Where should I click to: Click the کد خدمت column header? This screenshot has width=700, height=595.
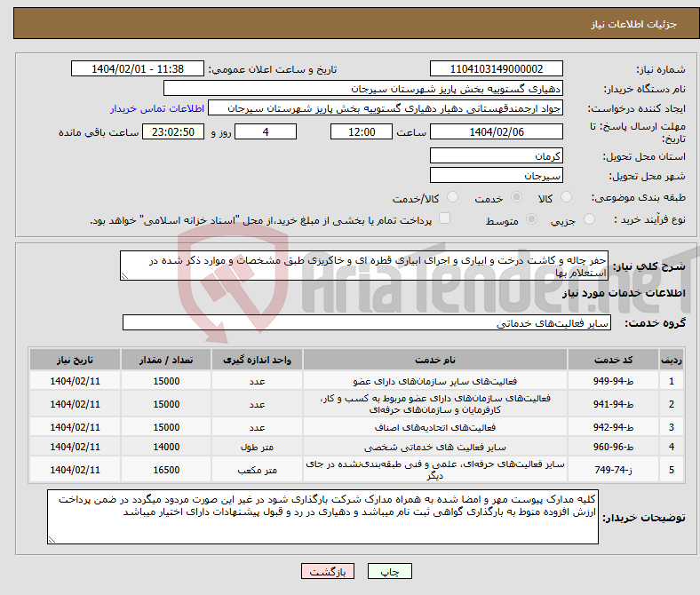coord(614,360)
